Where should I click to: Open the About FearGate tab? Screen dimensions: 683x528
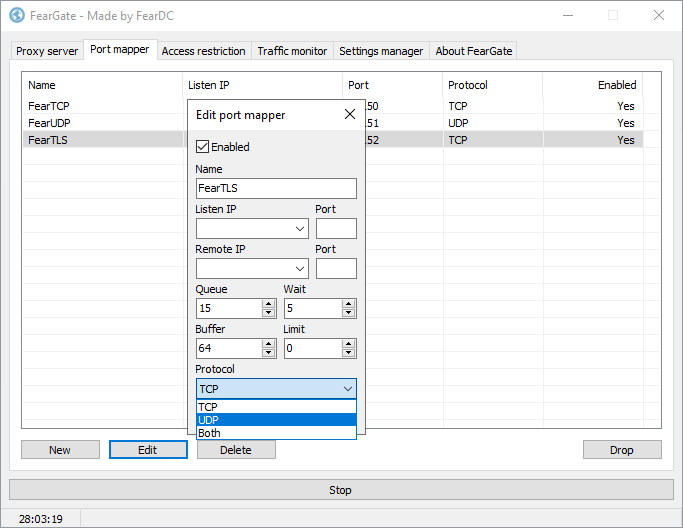(474, 51)
